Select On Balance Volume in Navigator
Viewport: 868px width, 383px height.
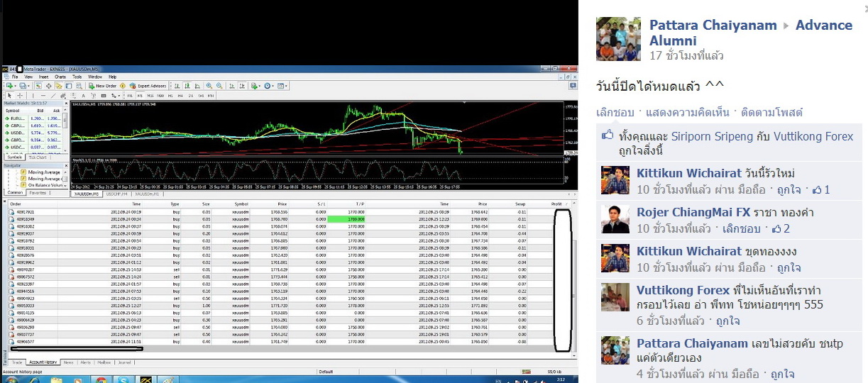click(43, 184)
